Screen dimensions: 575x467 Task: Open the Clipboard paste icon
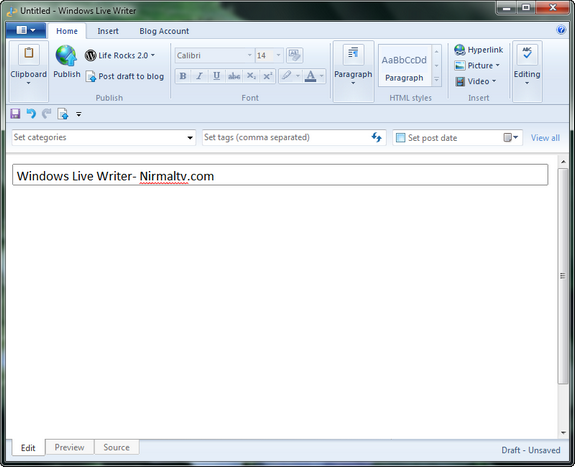29,54
